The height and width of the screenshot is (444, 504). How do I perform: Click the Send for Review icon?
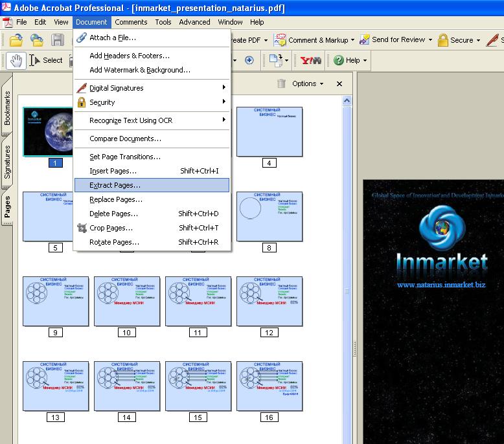pos(364,40)
